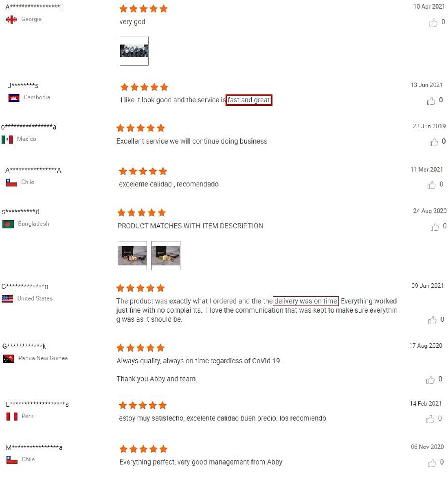Click the highlighted 'delivery was on time' text
Screen dimensions: 448x482
tap(306, 301)
